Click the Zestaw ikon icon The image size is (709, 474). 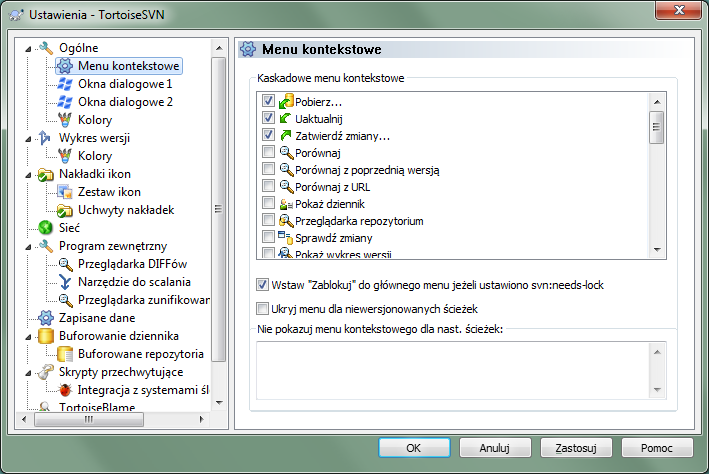65,192
